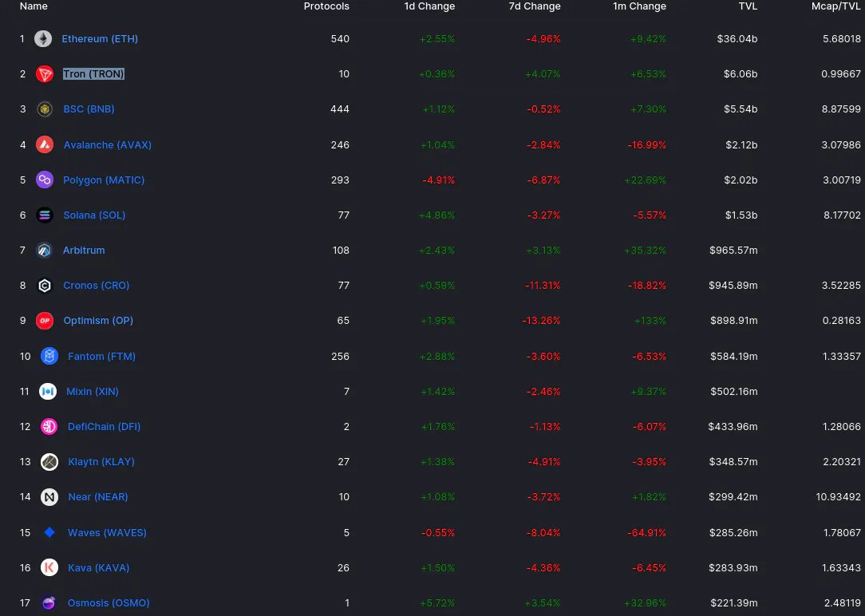Image resolution: width=865 pixels, height=616 pixels.
Task: Open the Klaytn (KLAY) chain link
Action: 101,461
